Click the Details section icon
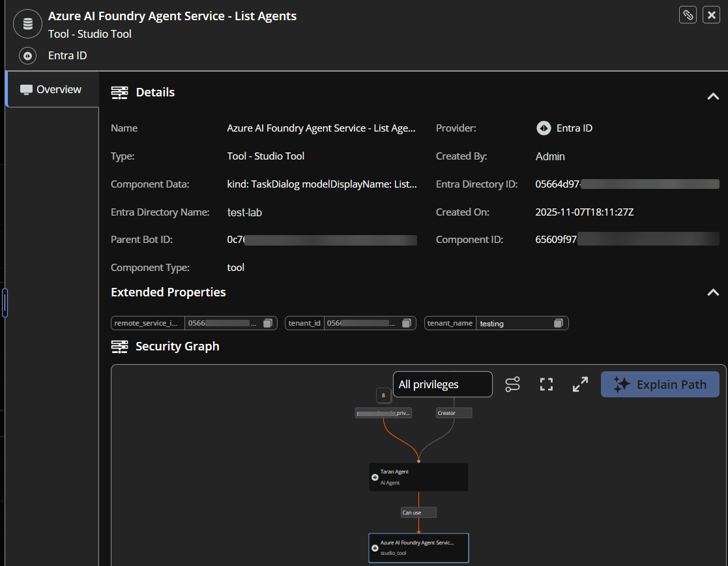 [119, 92]
